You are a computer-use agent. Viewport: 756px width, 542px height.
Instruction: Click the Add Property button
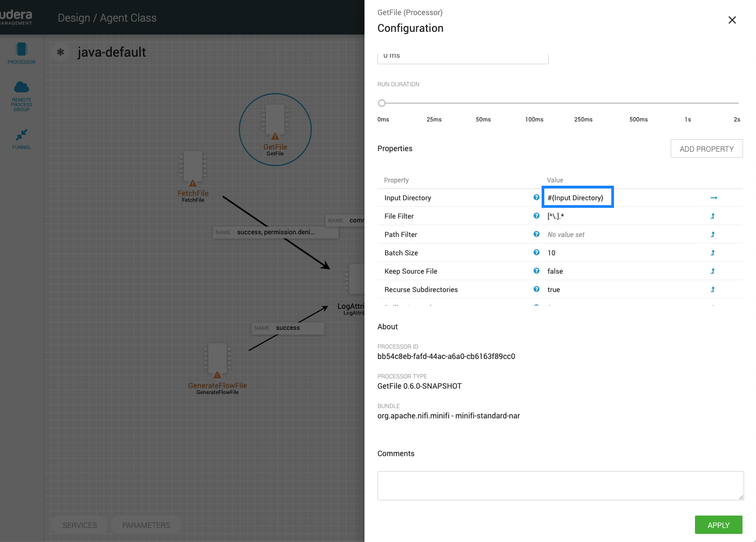706,149
